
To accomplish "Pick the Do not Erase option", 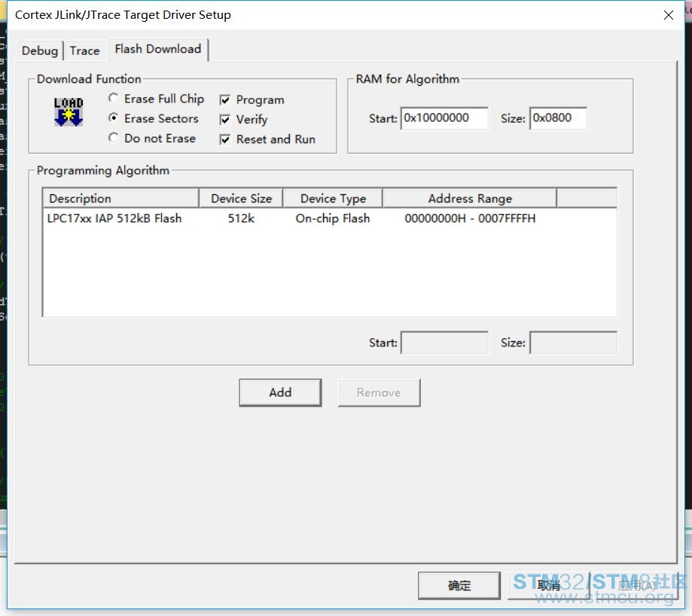I will (114, 138).
